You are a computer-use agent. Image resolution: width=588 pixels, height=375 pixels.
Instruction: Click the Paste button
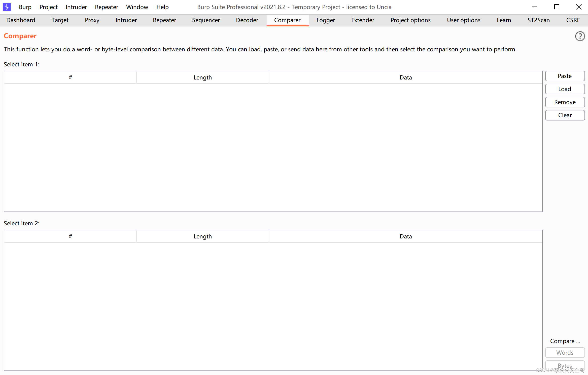pyautogui.click(x=565, y=76)
